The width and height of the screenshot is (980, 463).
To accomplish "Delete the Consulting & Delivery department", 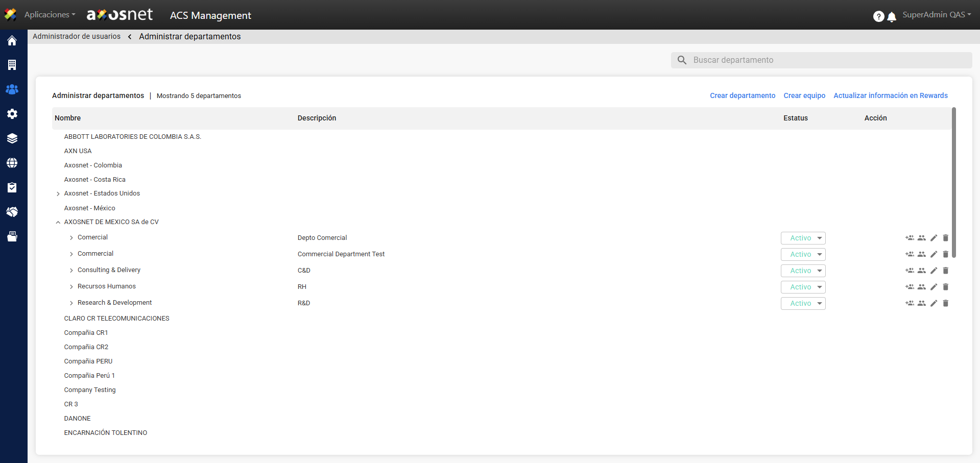I will 946,271.
